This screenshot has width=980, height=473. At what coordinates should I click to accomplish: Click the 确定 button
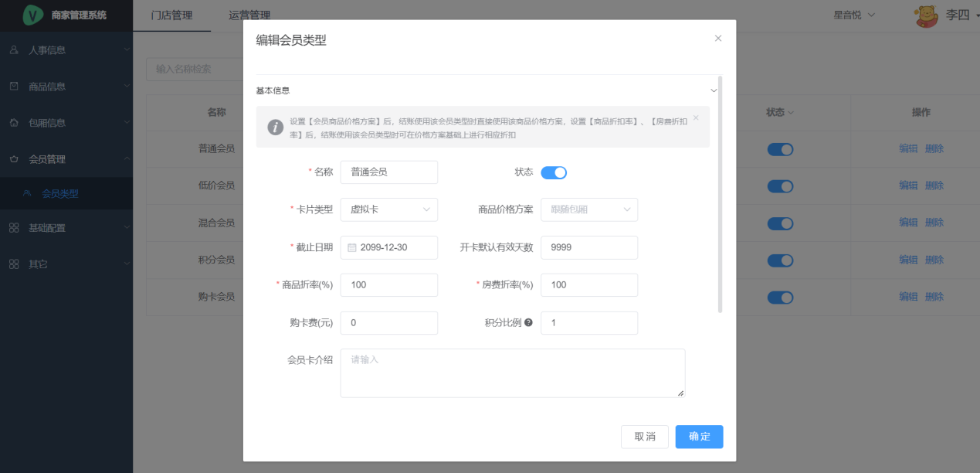point(700,437)
